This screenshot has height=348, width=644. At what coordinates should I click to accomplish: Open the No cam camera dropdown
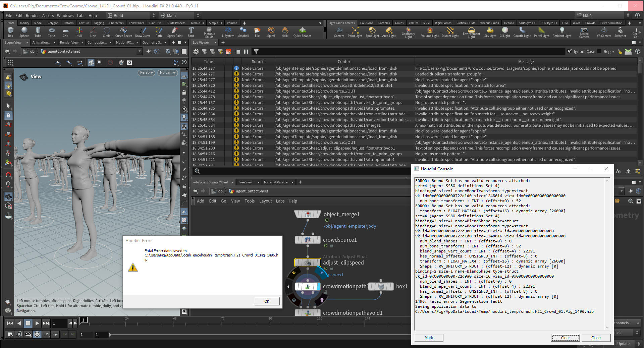click(x=168, y=73)
